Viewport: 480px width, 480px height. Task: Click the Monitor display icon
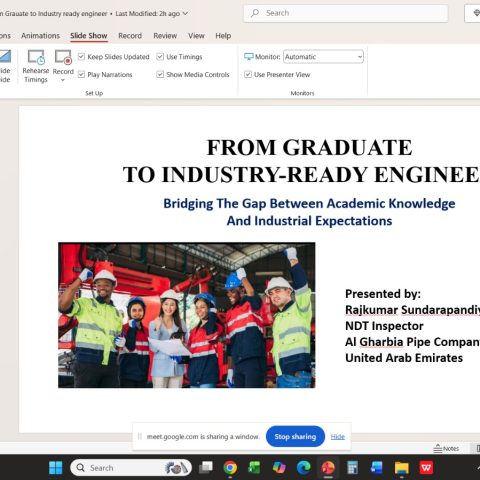point(249,57)
